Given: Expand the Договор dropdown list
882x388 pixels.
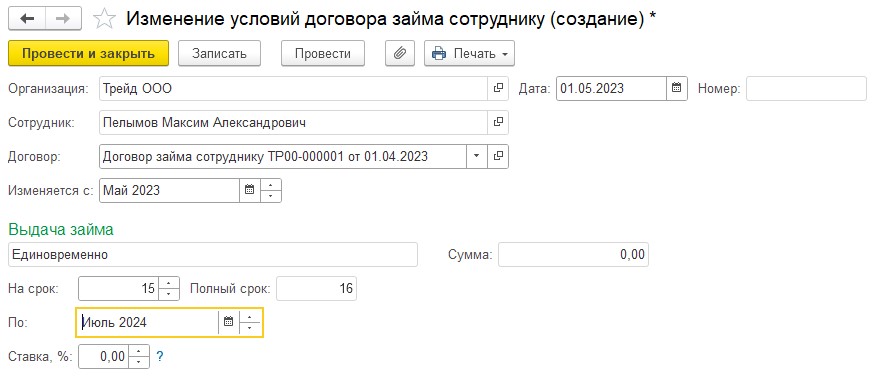Looking at the screenshot, I should click(477, 156).
